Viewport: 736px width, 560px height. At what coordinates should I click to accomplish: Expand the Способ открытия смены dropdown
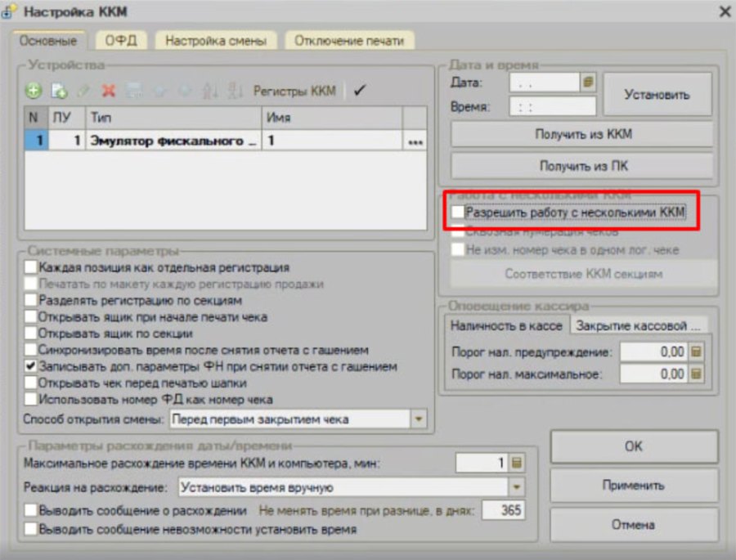(418, 419)
